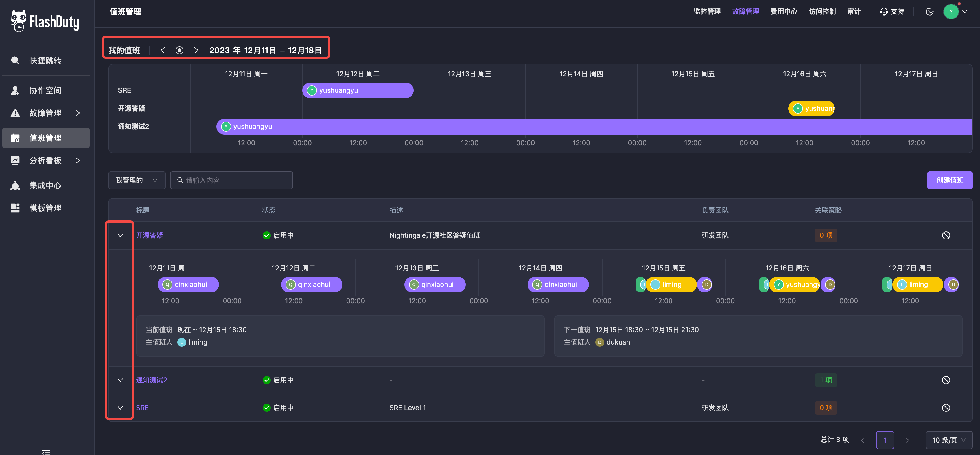This screenshot has width=980, height=455.
Task: Open the 监控管理 top menu
Action: coord(707,11)
